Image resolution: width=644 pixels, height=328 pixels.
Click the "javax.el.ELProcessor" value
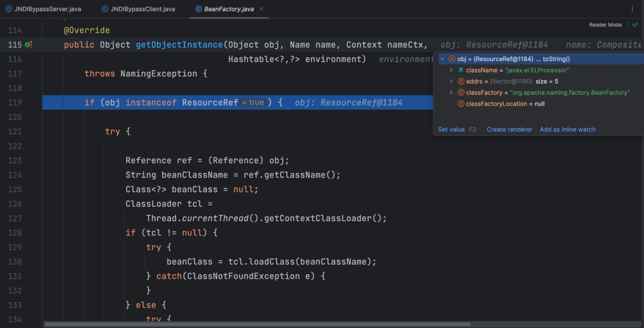click(537, 70)
